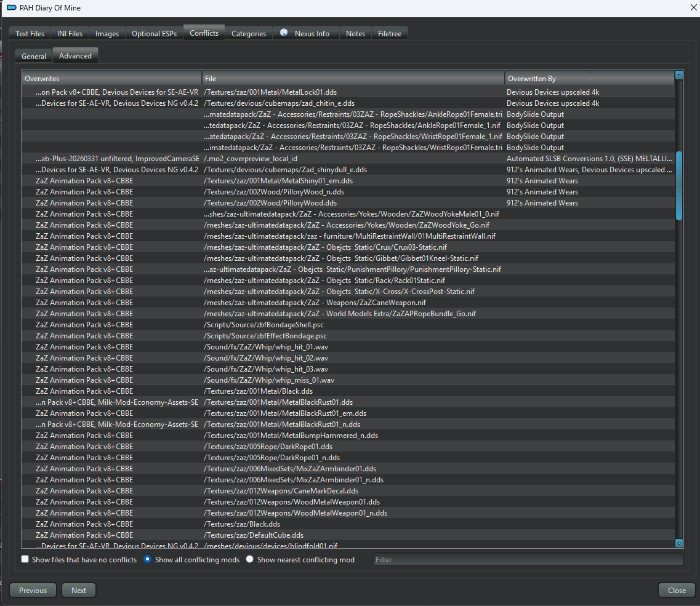Go to the Next mod
700x606 pixels.
[x=79, y=590]
